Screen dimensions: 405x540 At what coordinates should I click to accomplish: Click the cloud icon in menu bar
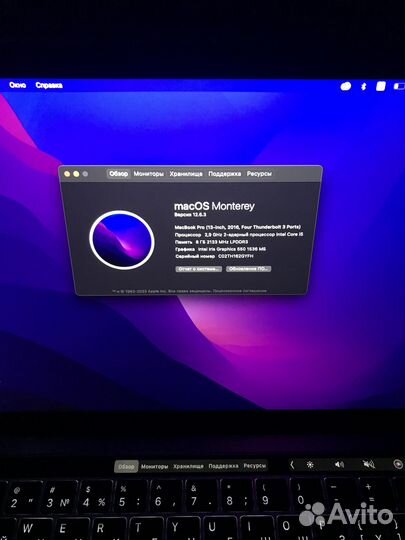click(346, 86)
